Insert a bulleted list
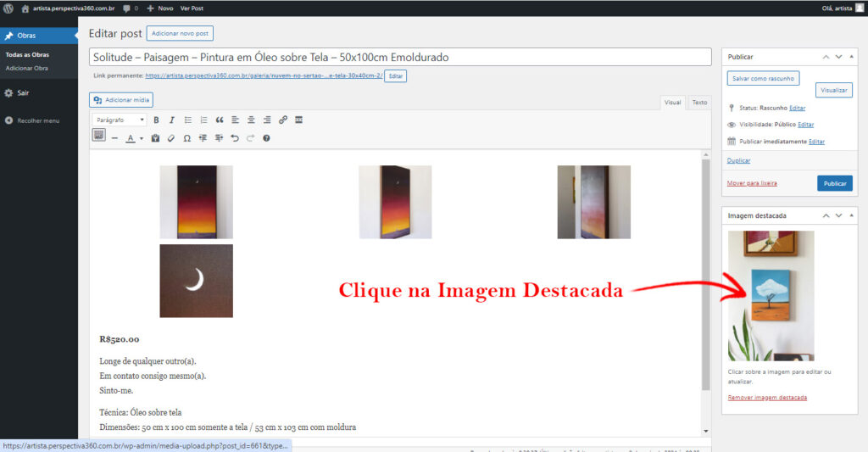868x452 pixels. pyautogui.click(x=187, y=120)
